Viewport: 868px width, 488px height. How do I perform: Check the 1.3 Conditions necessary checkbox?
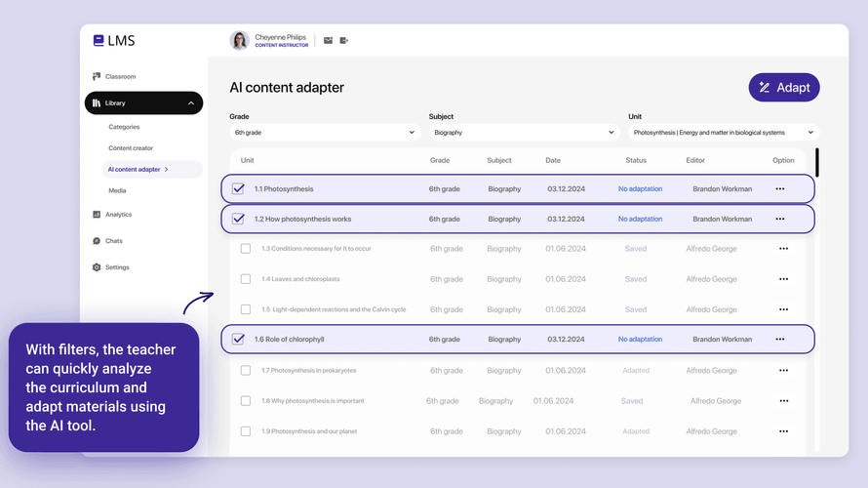pos(246,249)
